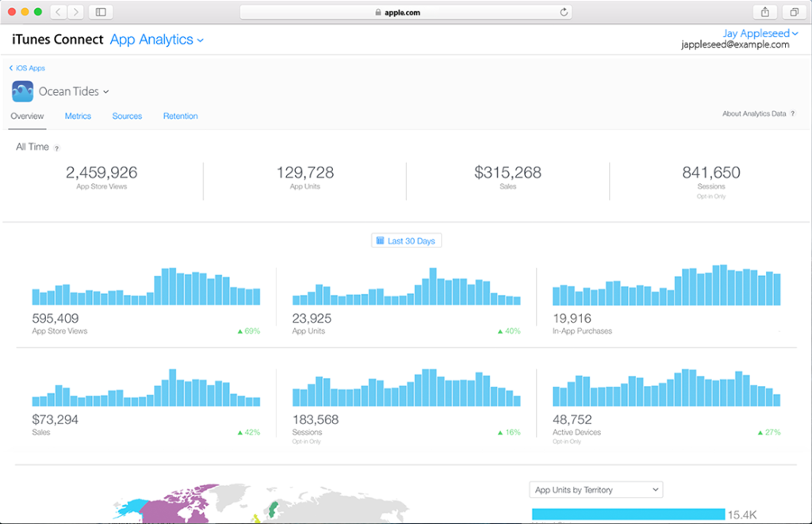Go forward with Safari's forward arrow
The image size is (812, 524).
[x=75, y=12]
